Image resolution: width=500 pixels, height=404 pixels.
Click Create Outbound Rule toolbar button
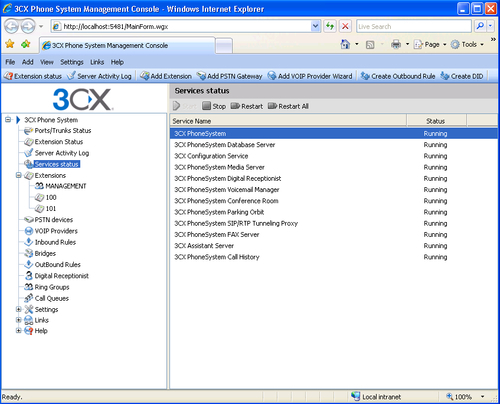pyautogui.click(x=398, y=76)
